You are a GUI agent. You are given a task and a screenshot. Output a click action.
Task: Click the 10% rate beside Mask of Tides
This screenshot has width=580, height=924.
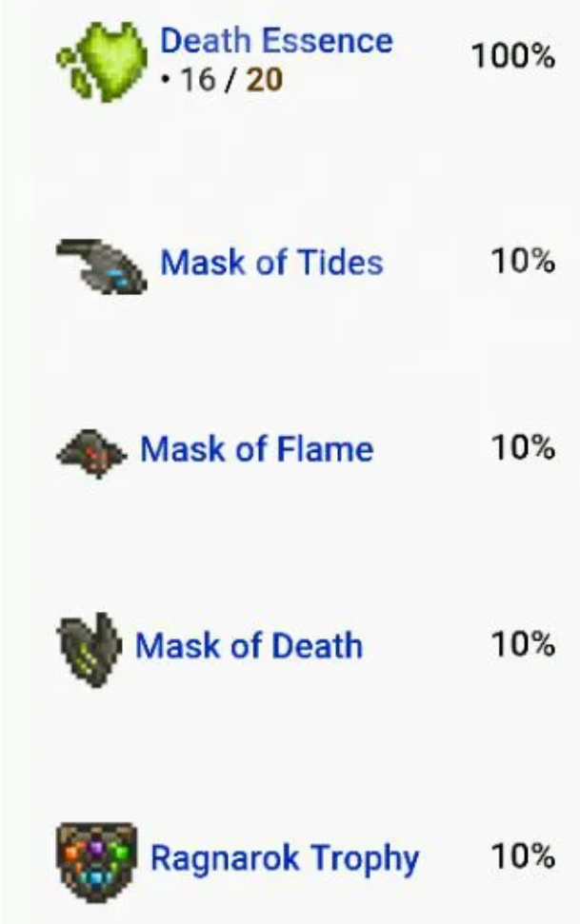click(523, 261)
